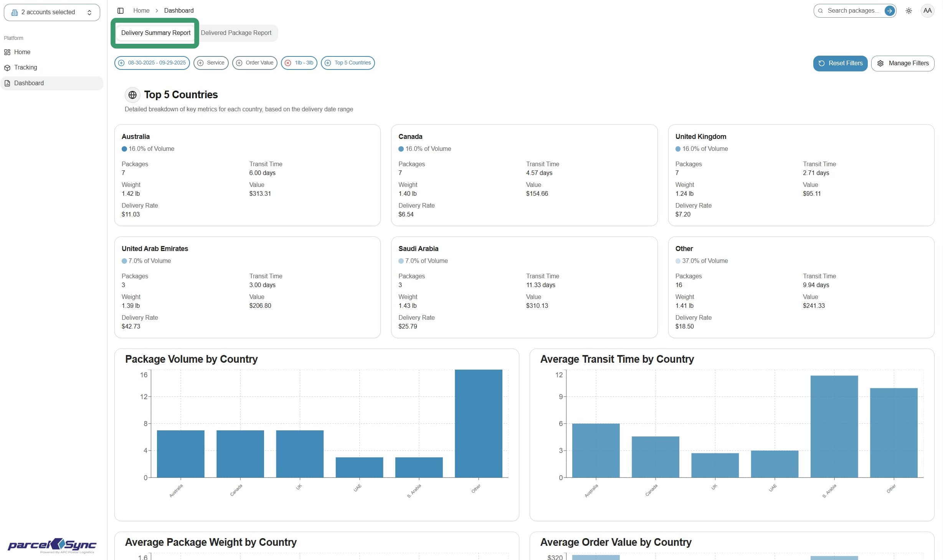943x560 pixels.
Task: Click the Manage Filters button
Action: 903,63
